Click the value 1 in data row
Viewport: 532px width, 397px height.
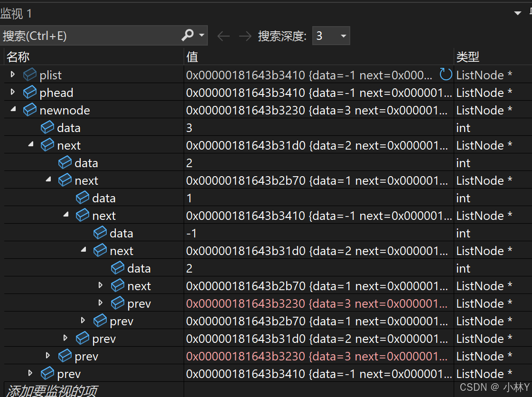(x=189, y=198)
